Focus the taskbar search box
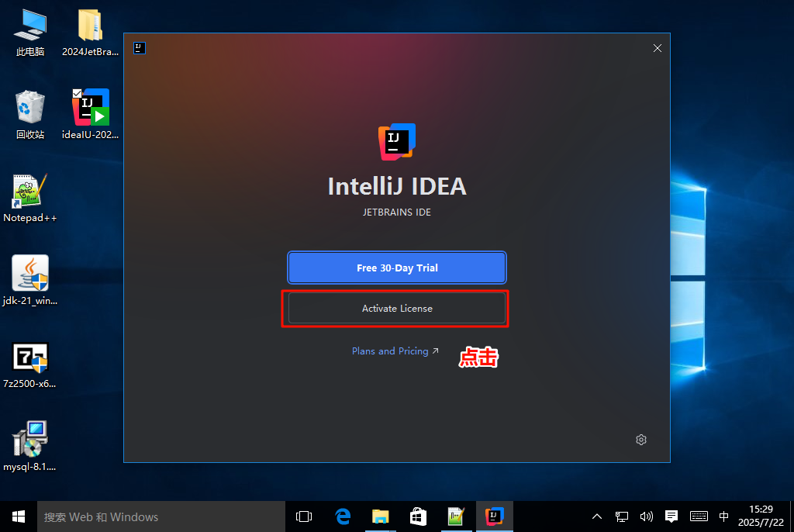 pyautogui.click(x=161, y=516)
